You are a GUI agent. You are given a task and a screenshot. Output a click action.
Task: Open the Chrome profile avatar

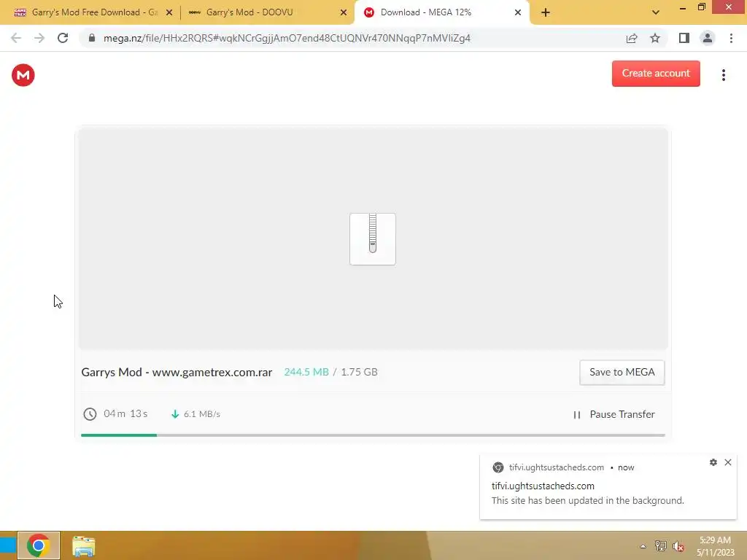[708, 38]
